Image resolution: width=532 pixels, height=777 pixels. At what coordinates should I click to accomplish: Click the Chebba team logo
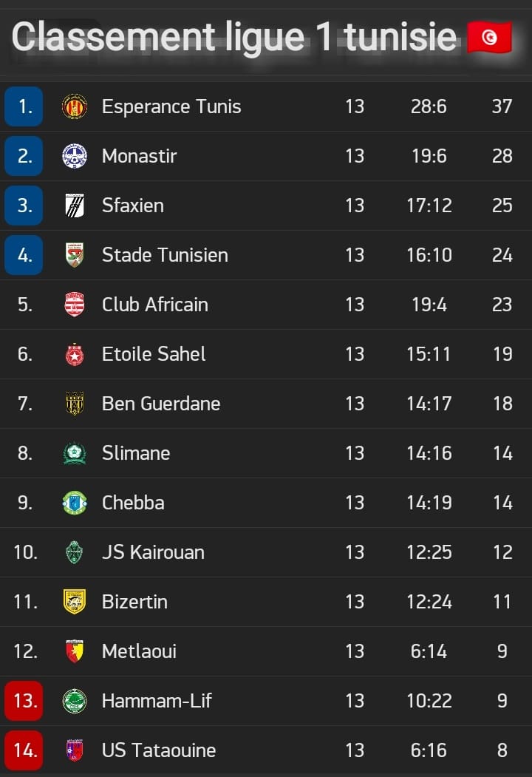75,503
